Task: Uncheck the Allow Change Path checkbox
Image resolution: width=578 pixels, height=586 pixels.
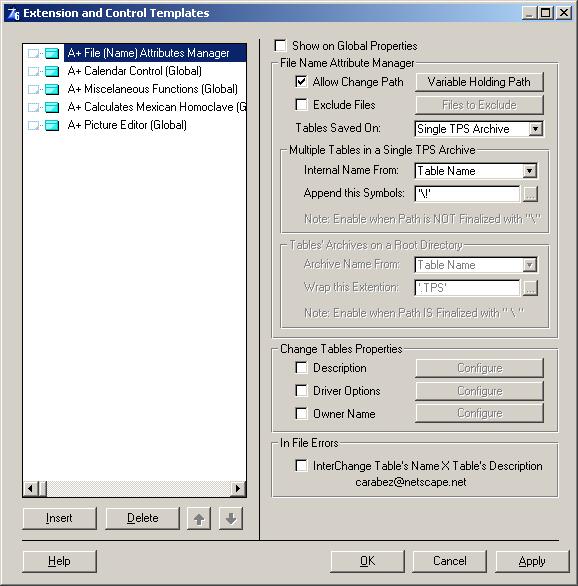Action: point(301,82)
